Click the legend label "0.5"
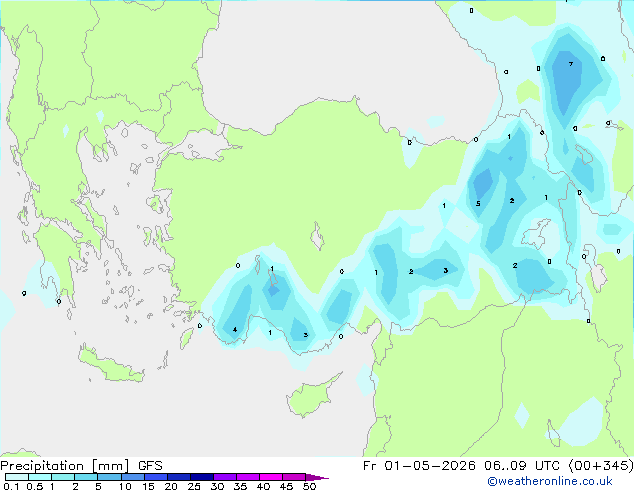Image resolution: width=634 pixels, height=490 pixels. pyautogui.click(x=35, y=486)
